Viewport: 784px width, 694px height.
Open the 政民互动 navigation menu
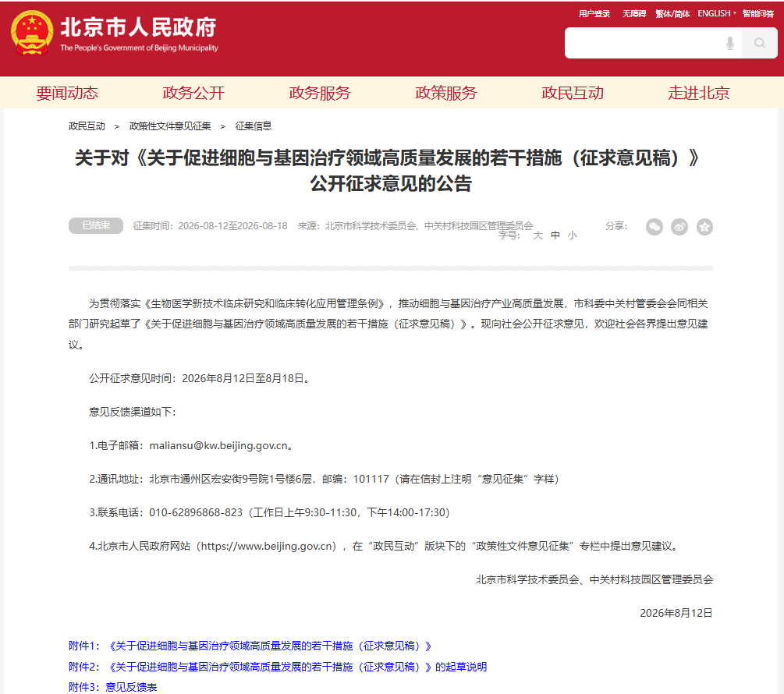[573, 93]
